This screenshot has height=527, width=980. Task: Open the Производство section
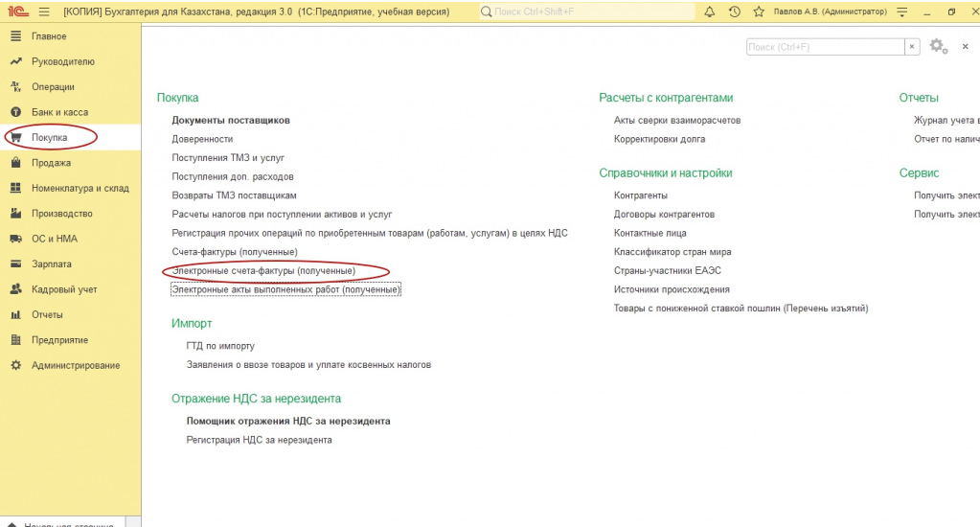[61, 214]
